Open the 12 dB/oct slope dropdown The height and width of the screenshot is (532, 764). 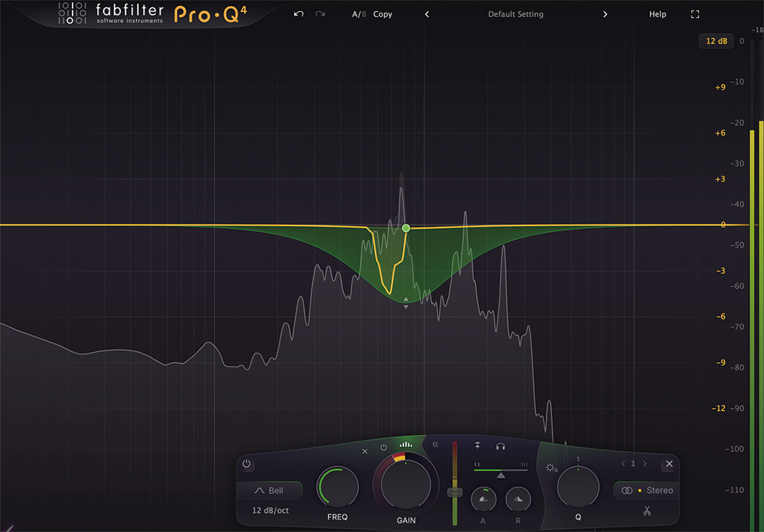tap(270, 510)
